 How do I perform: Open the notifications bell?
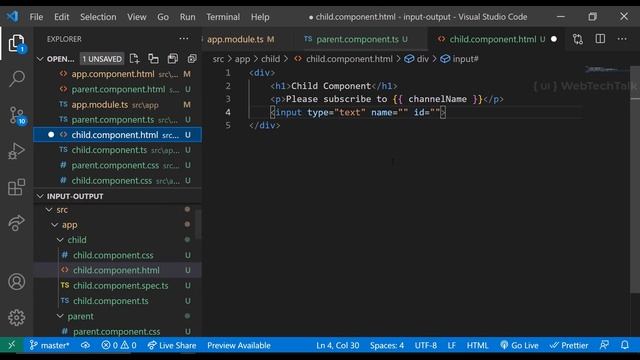pos(625,345)
